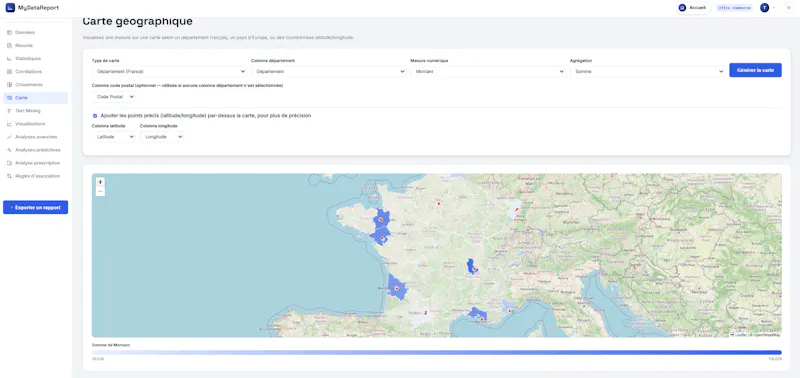
Task: Open Analyses avancées in sidebar
Action: (x=35, y=137)
